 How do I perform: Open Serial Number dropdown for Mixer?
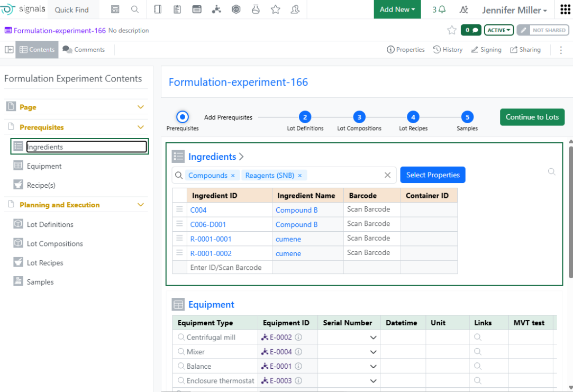(x=373, y=352)
